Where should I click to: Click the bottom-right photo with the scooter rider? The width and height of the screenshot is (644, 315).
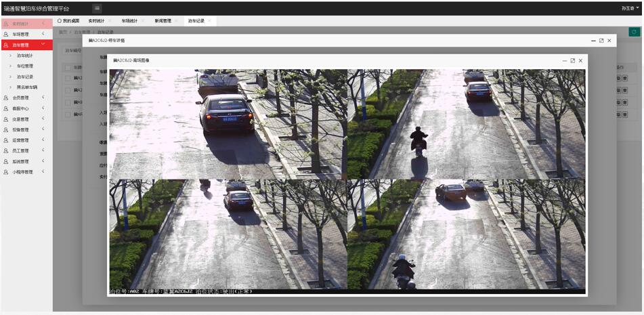(466, 234)
